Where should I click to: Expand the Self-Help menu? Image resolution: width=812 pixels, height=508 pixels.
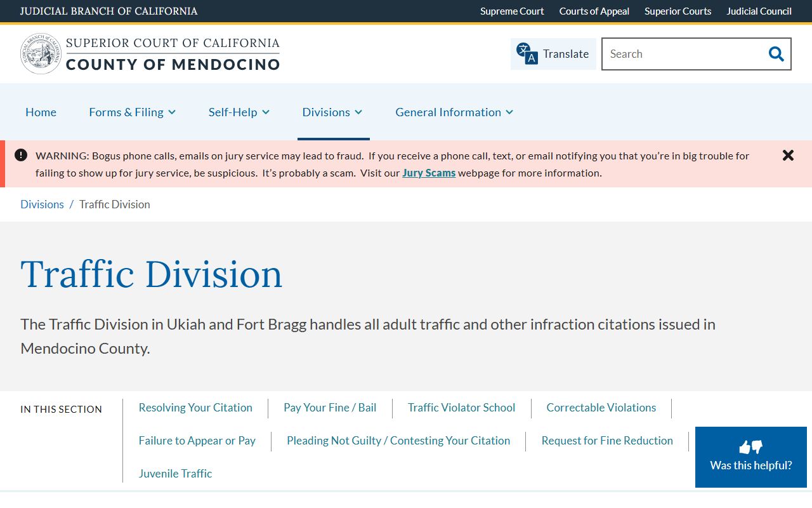pyautogui.click(x=239, y=112)
